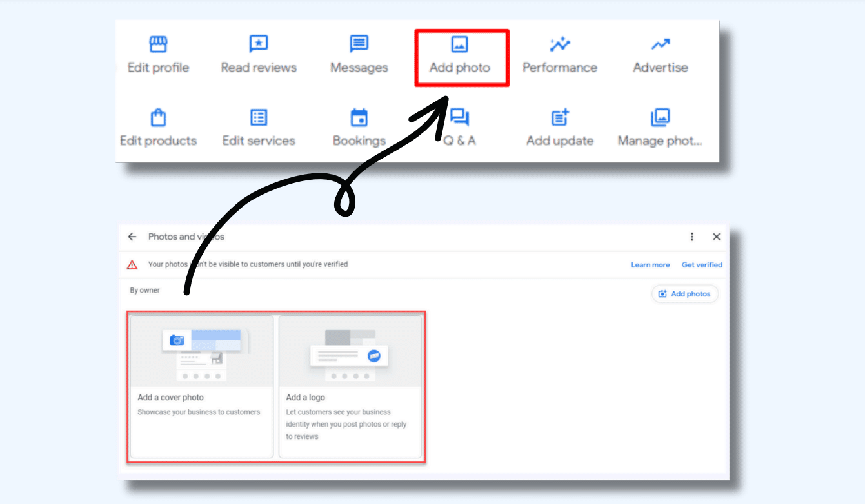Select the Edit products icon
The width and height of the screenshot is (865, 504).
[158, 127]
